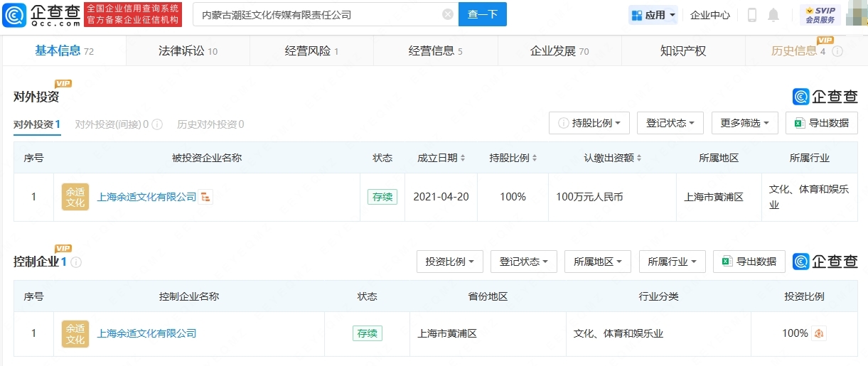Screen dimensions: 868x366
Task: Click the 查一下 search button
Action: (483, 14)
